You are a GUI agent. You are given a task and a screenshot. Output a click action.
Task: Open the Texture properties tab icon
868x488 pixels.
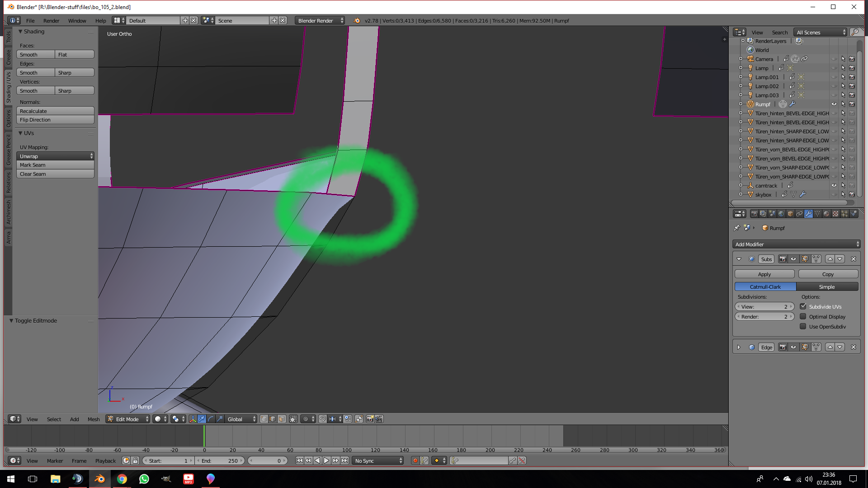pyautogui.click(x=835, y=214)
